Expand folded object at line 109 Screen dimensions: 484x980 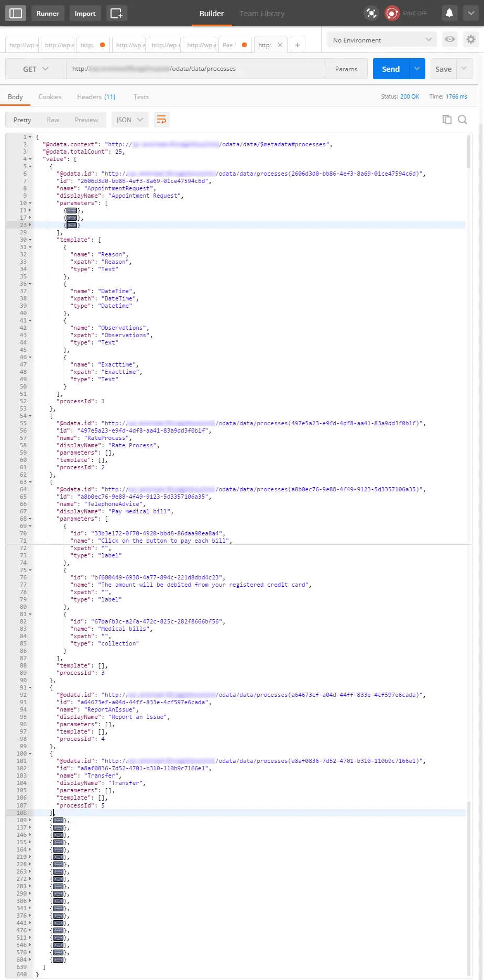pos(30,820)
